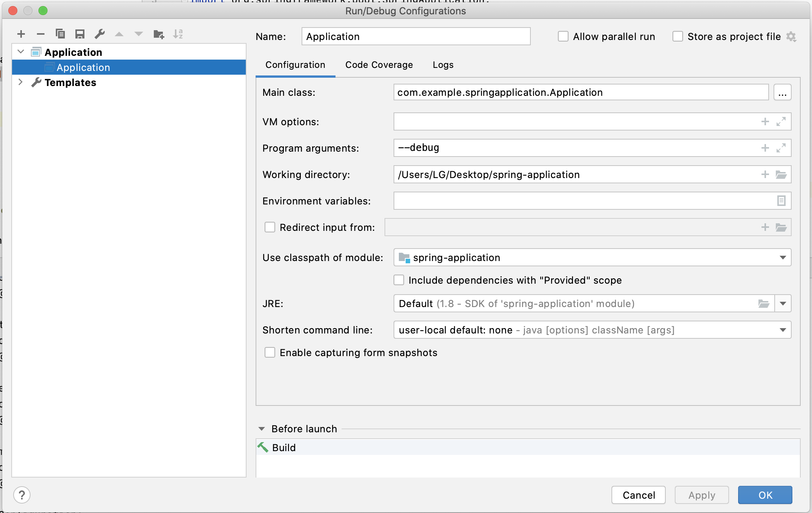Expand the Program arguments field editor
Image resolution: width=812 pixels, height=513 pixels.
click(x=781, y=148)
